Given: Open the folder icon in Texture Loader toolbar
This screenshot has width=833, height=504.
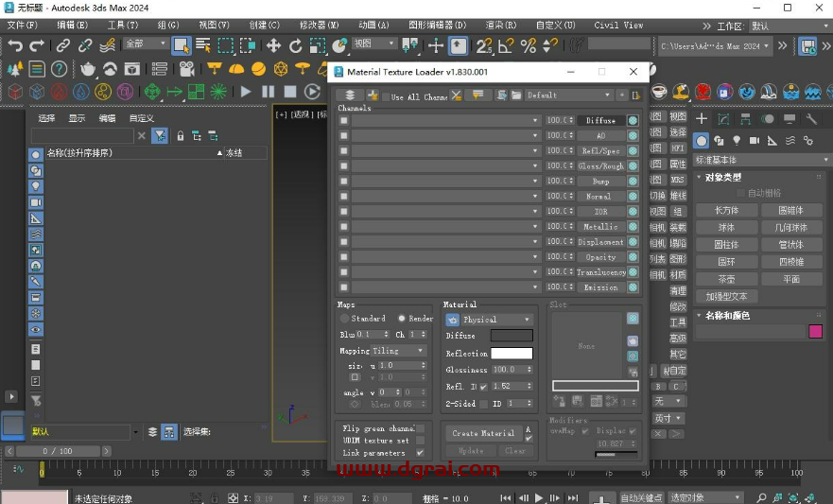Looking at the screenshot, I should [516, 96].
